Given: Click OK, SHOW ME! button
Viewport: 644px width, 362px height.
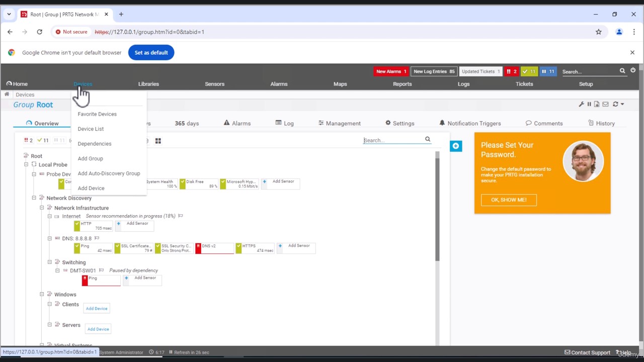Looking at the screenshot, I should [509, 200].
